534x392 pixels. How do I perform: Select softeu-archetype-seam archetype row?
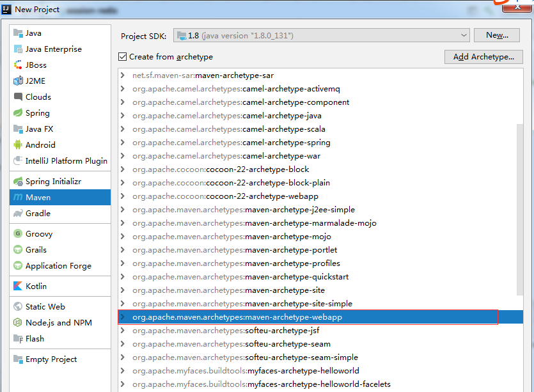point(320,344)
